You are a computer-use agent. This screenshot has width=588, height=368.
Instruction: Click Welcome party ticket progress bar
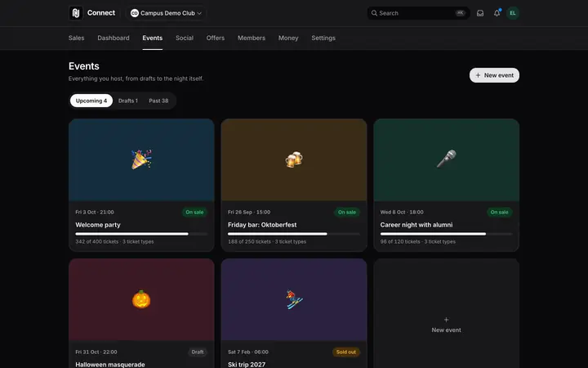141,234
